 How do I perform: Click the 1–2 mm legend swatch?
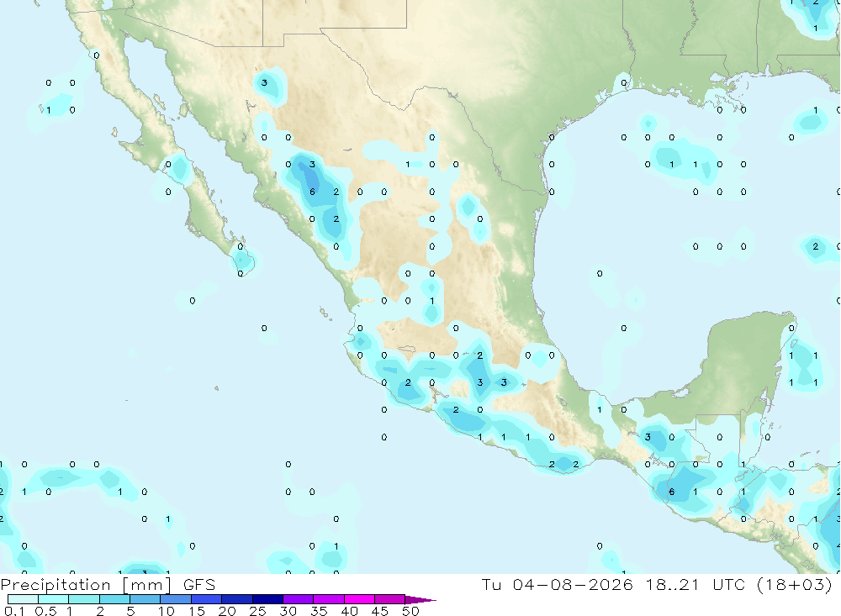click(x=84, y=599)
